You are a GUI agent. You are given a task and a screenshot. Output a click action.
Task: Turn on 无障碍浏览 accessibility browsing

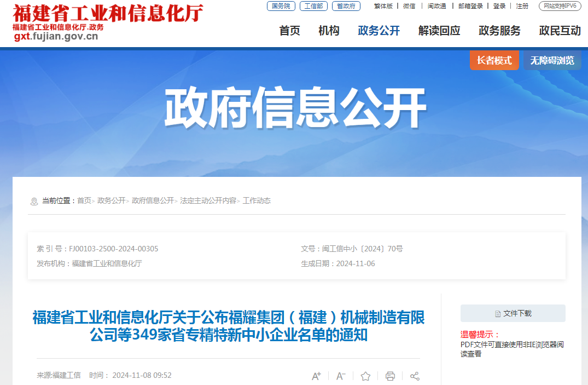pos(552,60)
